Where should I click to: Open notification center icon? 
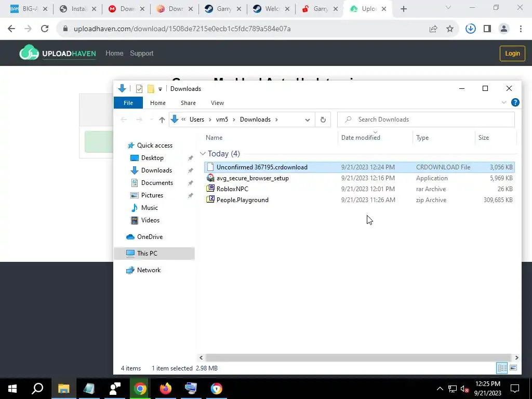[x=515, y=389]
